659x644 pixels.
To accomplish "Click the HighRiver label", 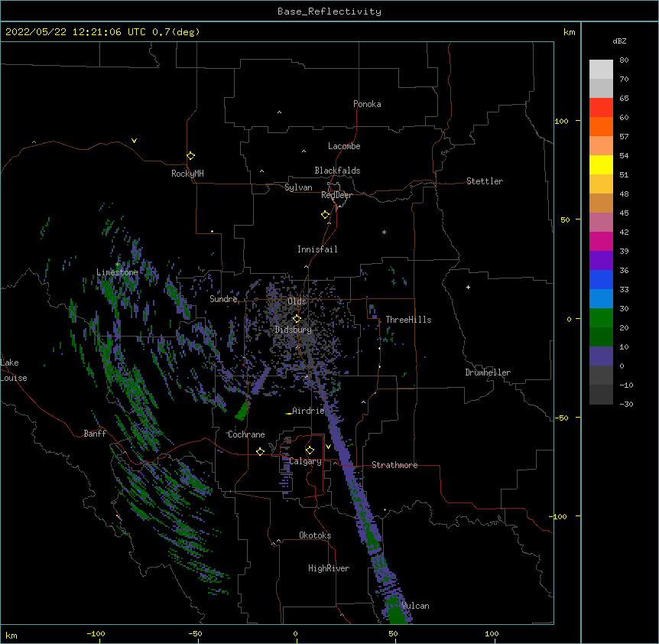I will (329, 568).
